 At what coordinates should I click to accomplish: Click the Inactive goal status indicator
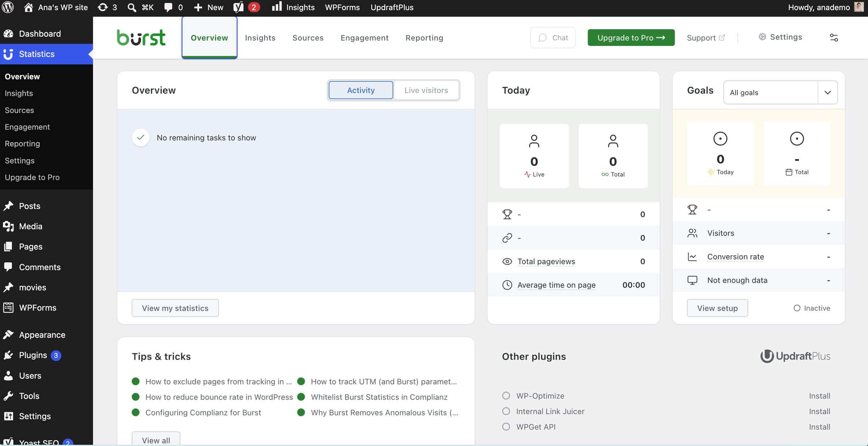(x=812, y=308)
